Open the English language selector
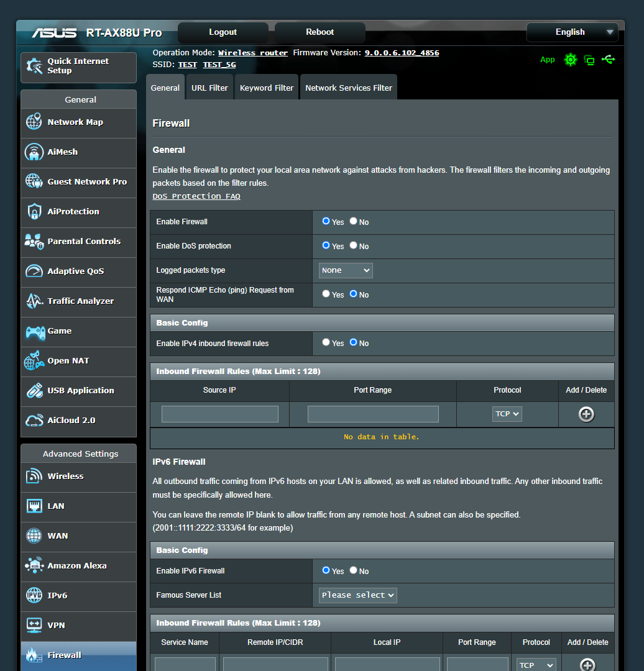The height and width of the screenshot is (671, 644). click(572, 32)
